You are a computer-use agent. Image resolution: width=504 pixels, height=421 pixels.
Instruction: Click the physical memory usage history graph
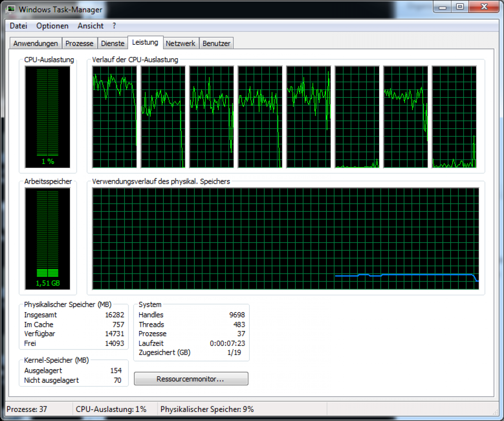tap(285, 239)
